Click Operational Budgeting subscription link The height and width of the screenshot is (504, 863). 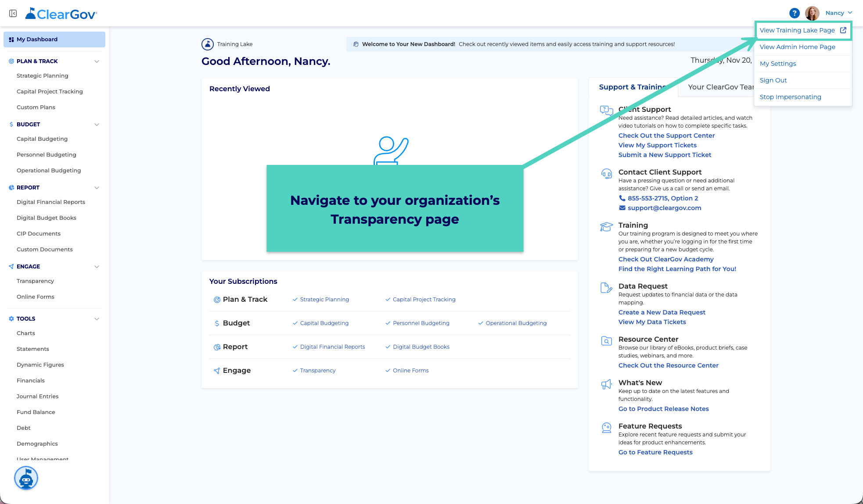tap(516, 323)
